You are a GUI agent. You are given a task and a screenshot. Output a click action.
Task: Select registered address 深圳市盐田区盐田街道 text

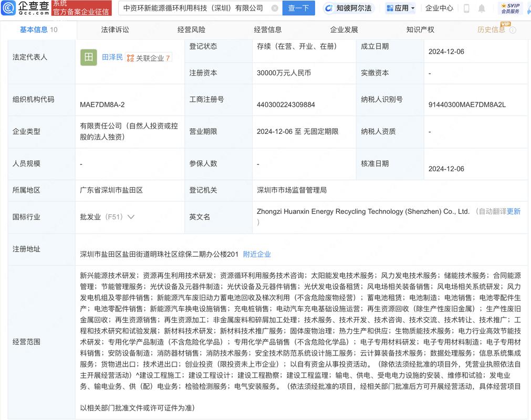point(159,254)
